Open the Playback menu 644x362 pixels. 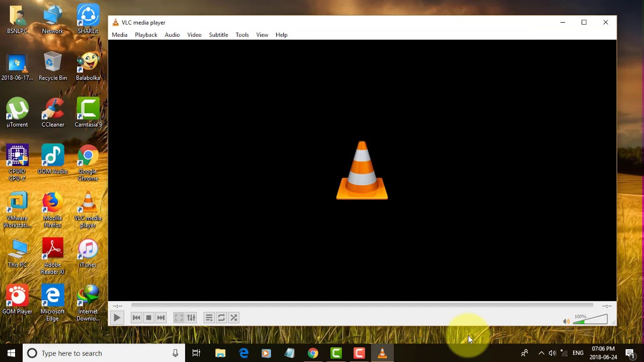click(146, 35)
